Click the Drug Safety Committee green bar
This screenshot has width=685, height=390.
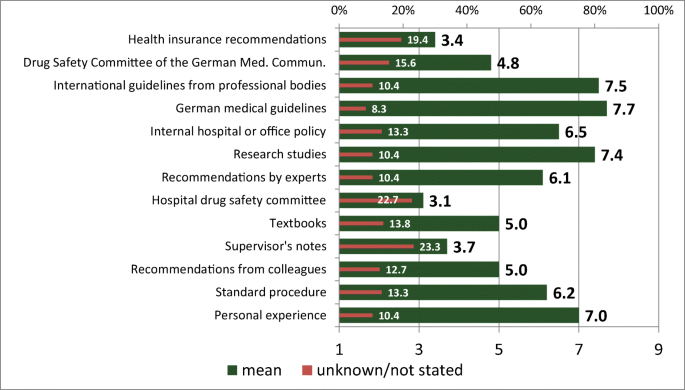pos(415,62)
